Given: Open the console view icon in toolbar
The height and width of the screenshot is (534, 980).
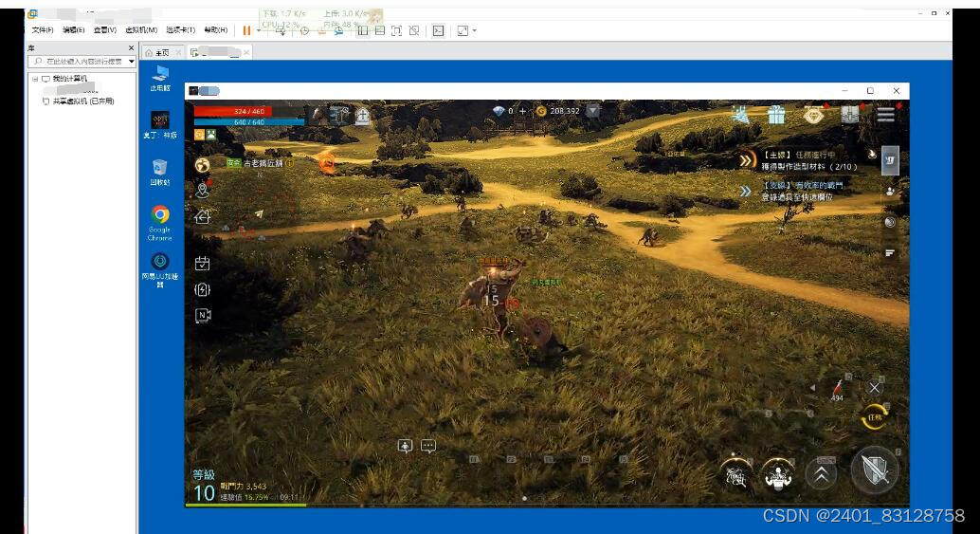Looking at the screenshot, I should [x=438, y=30].
